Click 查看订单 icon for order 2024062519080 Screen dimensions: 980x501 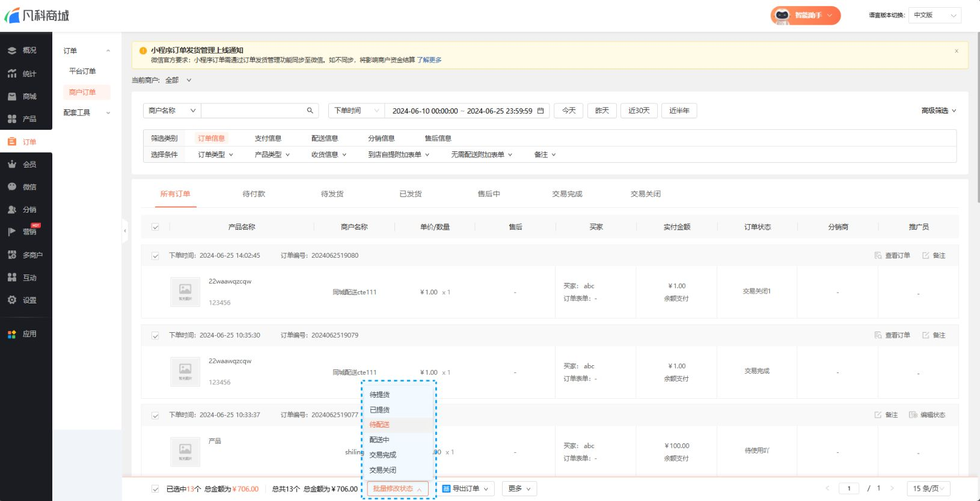[x=878, y=255]
